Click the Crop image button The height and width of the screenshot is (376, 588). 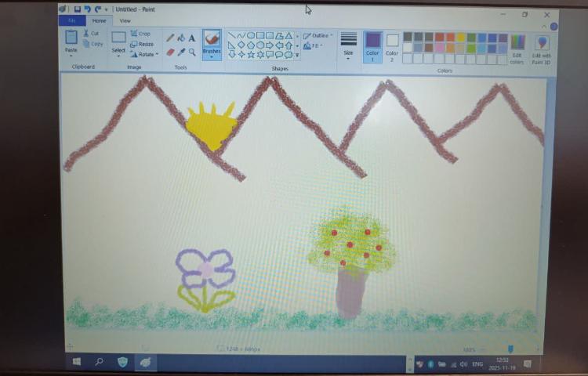click(140, 34)
